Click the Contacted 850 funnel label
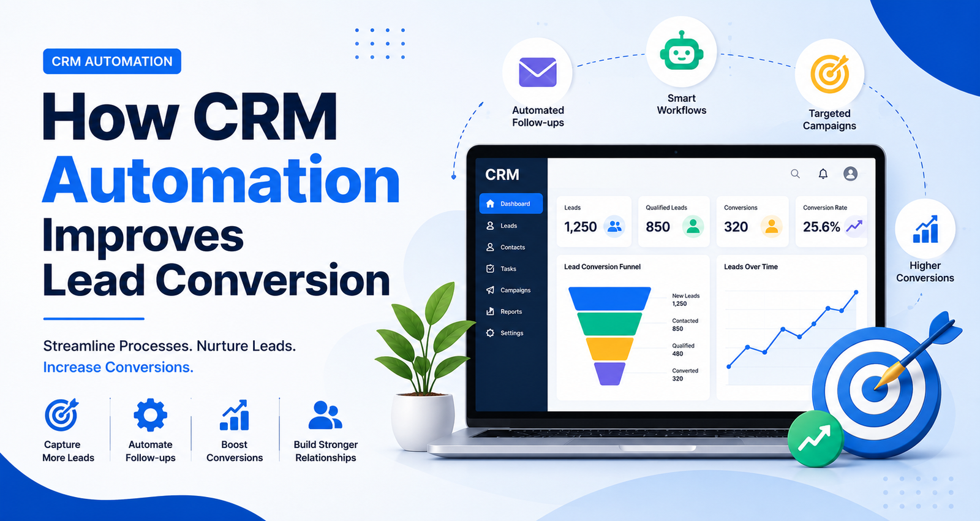980x521 pixels. pos(685,325)
